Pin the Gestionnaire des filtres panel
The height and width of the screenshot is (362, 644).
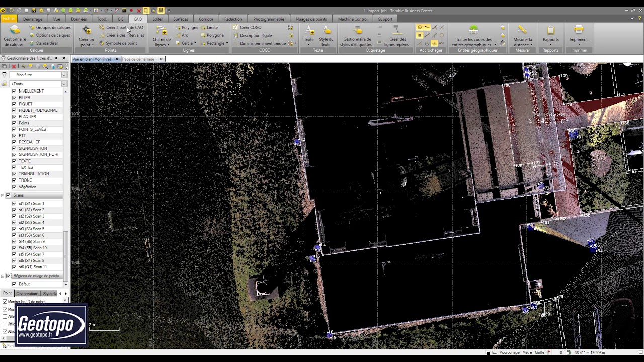point(56,58)
